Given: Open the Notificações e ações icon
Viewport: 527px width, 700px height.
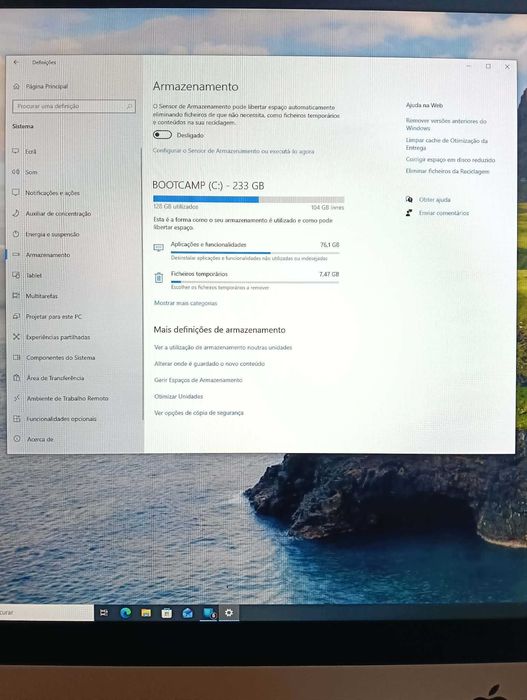Looking at the screenshot, I should 16,192.
